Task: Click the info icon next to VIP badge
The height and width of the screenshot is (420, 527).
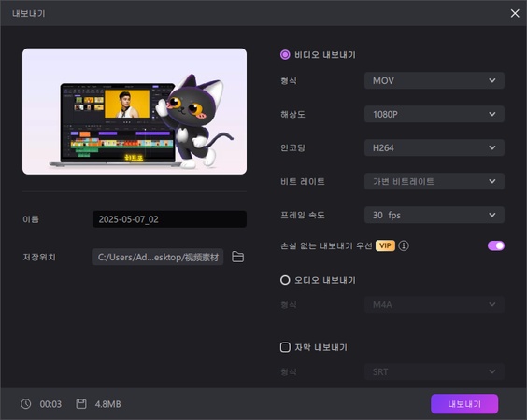Action: tap(404, 245)
